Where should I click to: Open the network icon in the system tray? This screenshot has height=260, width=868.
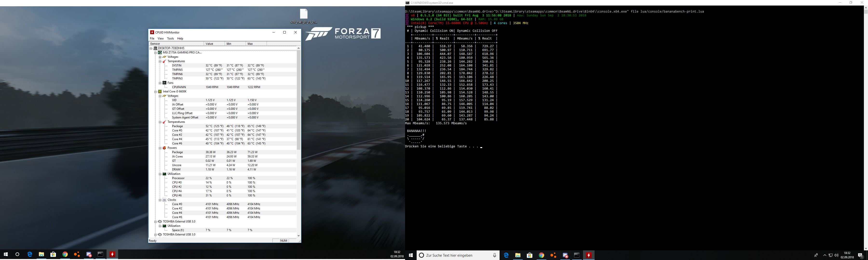pyautogui.click(x=831, y=255)
